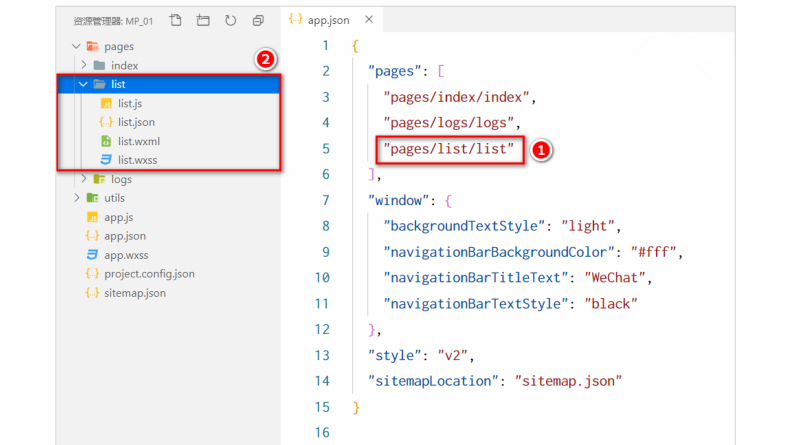Click the list.wxss file icon

(x=106, y=160)
